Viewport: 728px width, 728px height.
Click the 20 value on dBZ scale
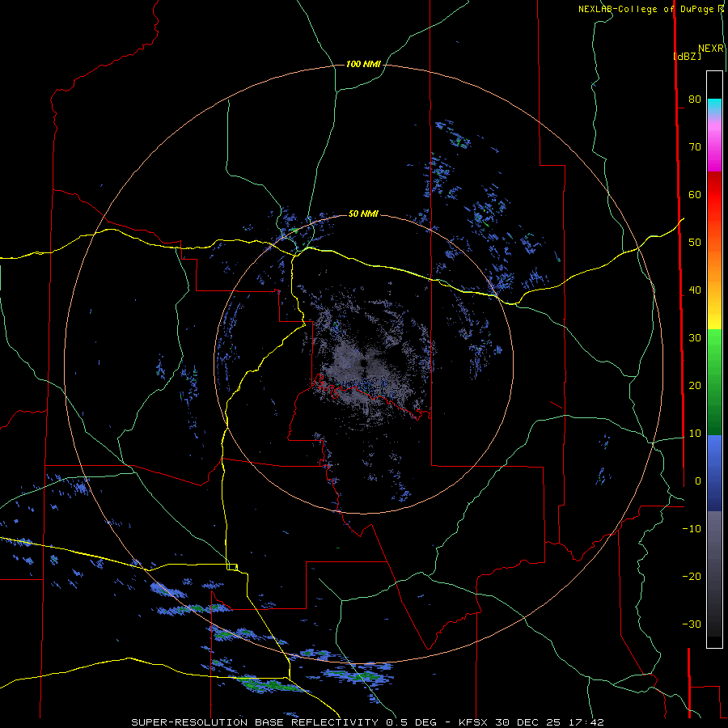pyautogui.click(x=695, y=385)
